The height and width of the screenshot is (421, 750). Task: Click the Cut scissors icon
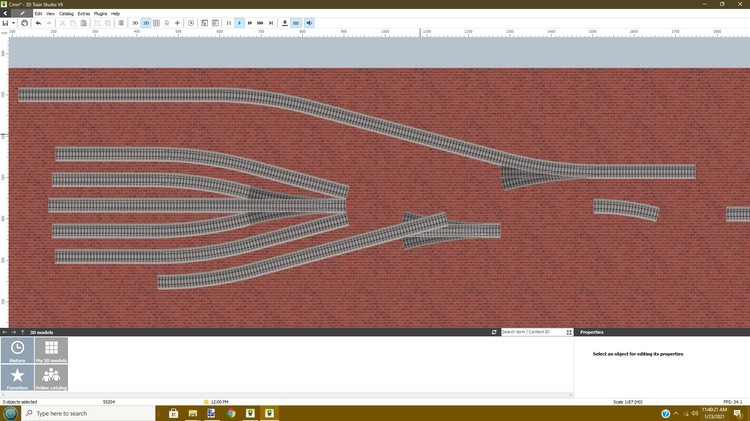[62, 23]
